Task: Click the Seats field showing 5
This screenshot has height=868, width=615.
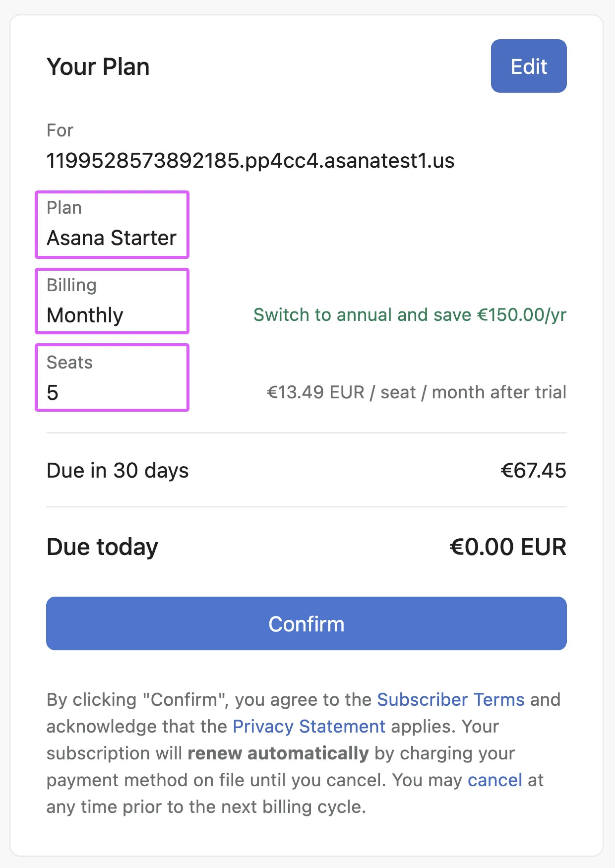Action: pos(112,377)
